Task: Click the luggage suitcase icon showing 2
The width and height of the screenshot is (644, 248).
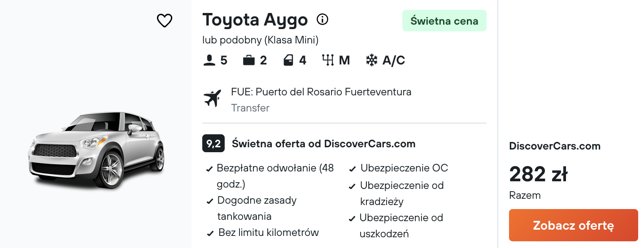Action: pyautogui.click(x=249, y=60)
